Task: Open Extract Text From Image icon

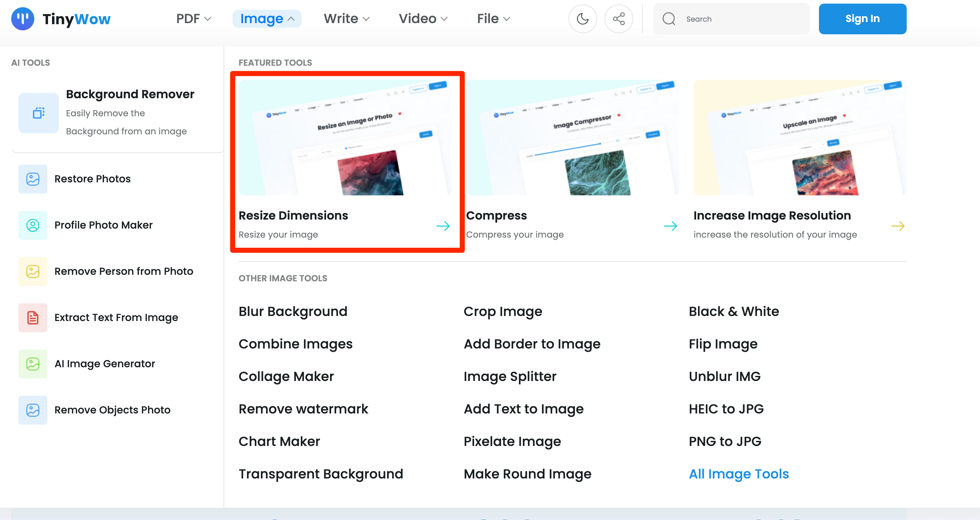Action: pyautogui.click(x=33, y=318)
